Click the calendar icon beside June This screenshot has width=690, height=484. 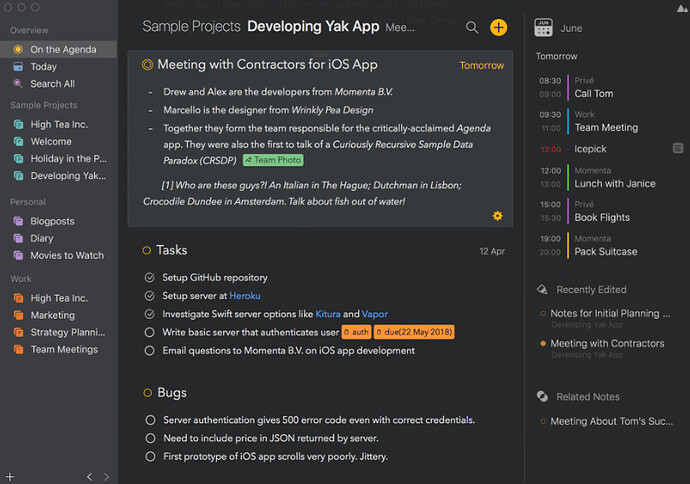pyautogui.click(x=544, y=28)
